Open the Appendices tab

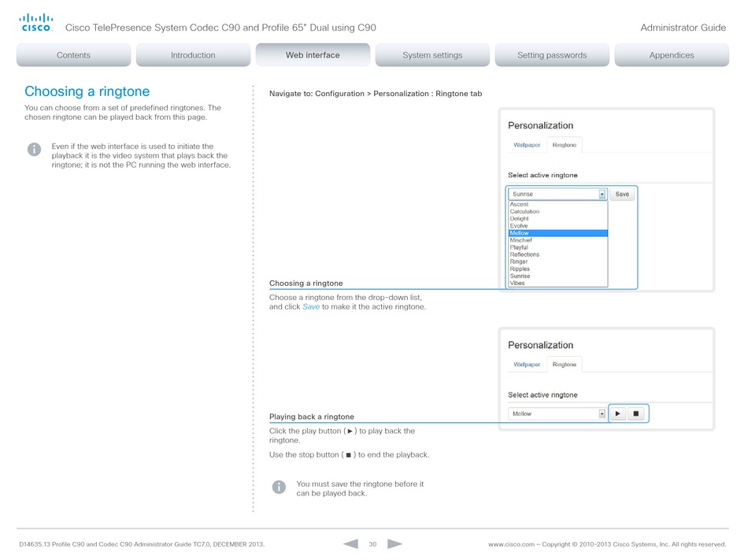tap(672, 55)
